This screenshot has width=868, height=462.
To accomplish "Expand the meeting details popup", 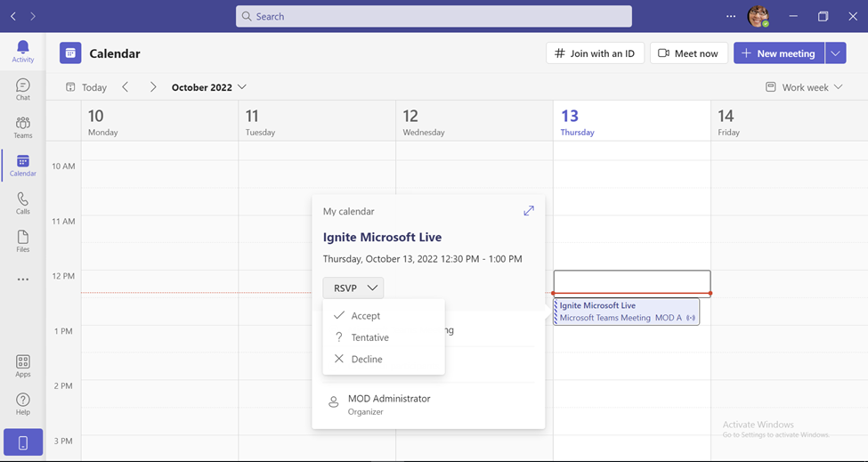I will click(529, 211).
